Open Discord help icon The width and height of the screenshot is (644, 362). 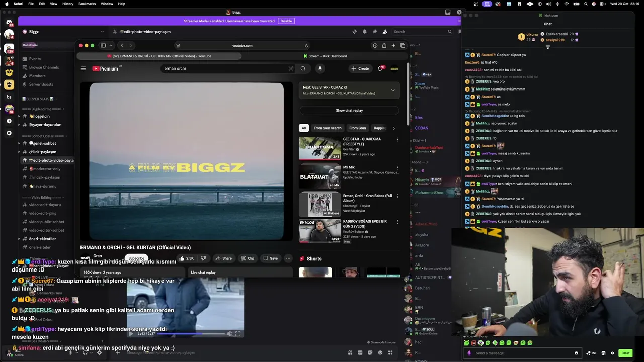click(x=459, y=12)
